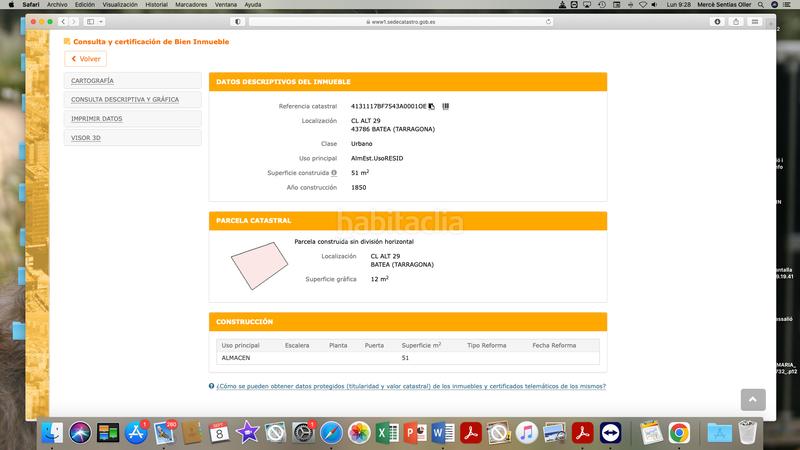Click the Safari downloads icon in toolbar

tap(717, 21)
